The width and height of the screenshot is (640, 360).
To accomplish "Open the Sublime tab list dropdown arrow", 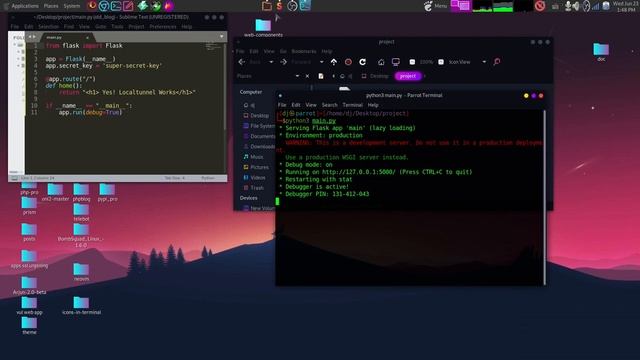I will [x=222, y=37].
